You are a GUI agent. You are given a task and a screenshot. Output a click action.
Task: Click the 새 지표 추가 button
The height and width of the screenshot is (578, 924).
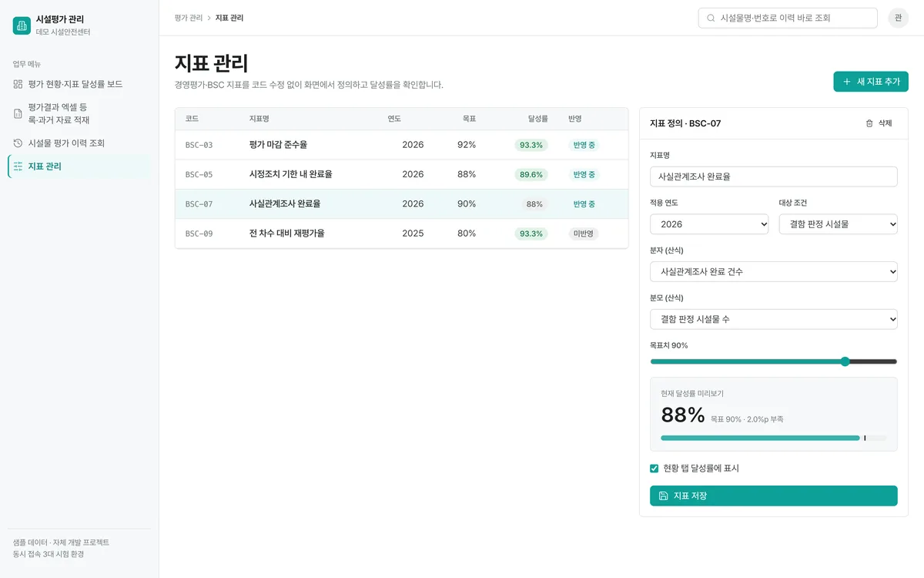coord(871,82)
